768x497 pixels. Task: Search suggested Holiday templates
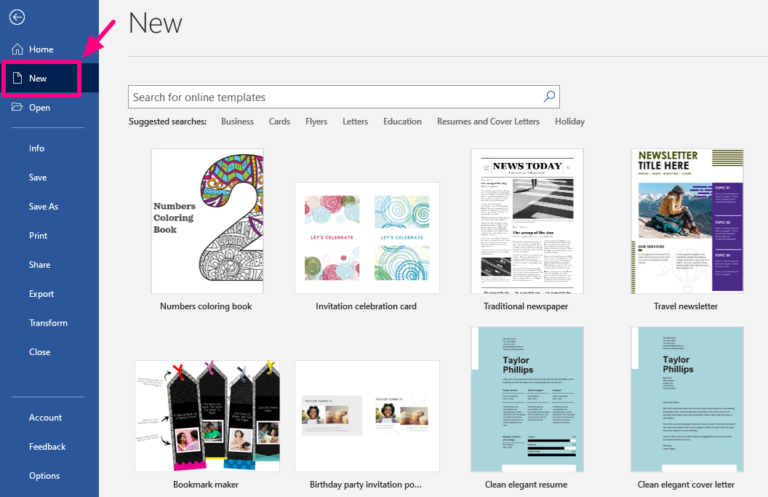tap(570, 121)
